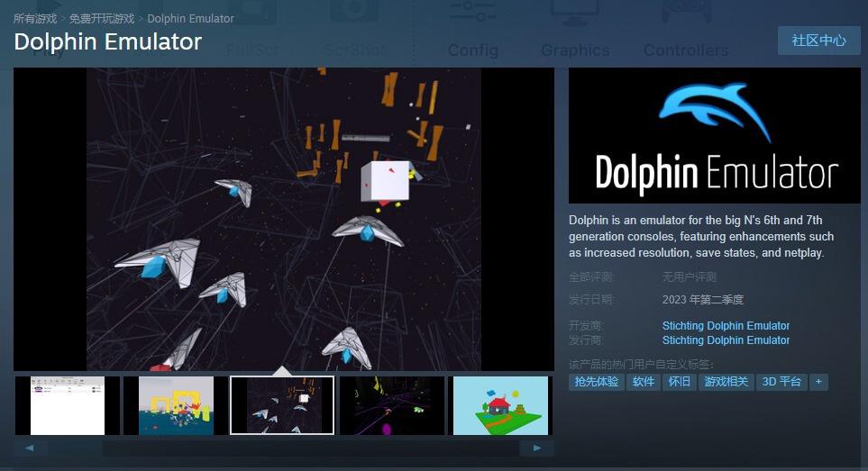Click the 2023 年第二季度 release date

pyautogui.click(x=703, y=300)
